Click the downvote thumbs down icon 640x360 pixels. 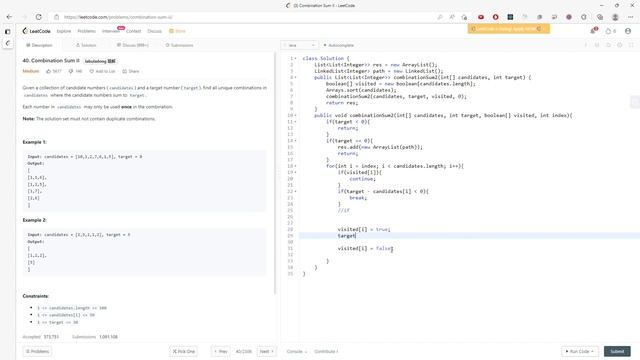(x=71, y=71)
